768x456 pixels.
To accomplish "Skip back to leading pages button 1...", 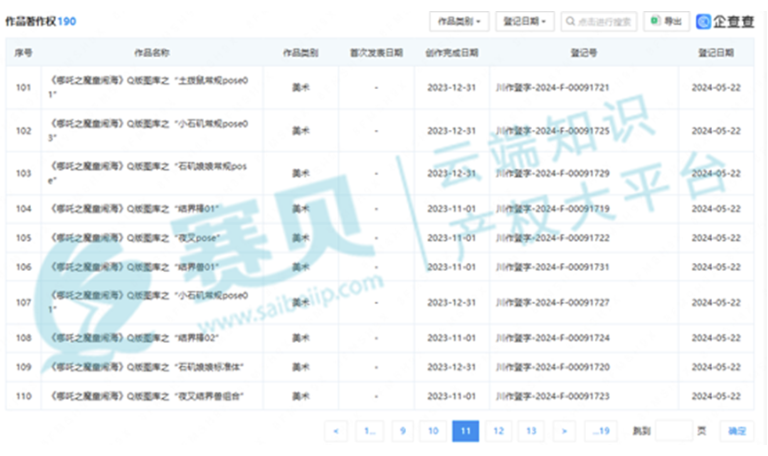I will pos(368,431).
